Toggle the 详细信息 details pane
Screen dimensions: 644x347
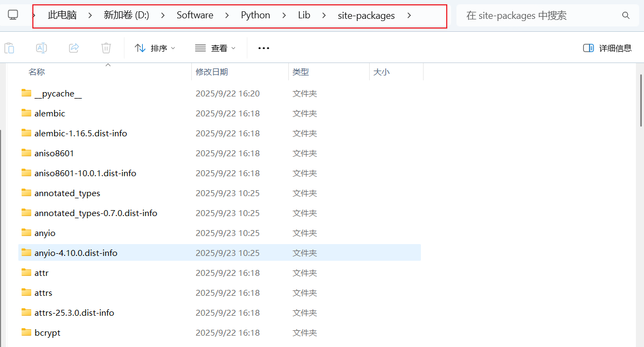pos(607,48)
